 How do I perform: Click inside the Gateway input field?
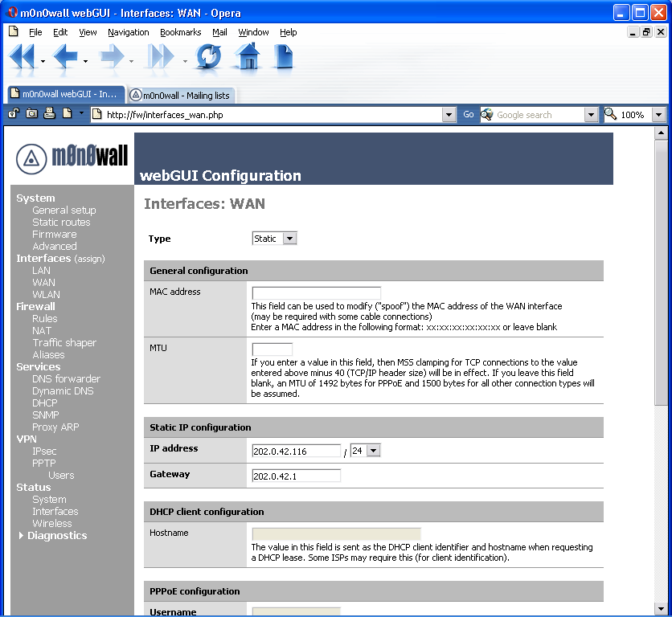[x=296, y=476]
